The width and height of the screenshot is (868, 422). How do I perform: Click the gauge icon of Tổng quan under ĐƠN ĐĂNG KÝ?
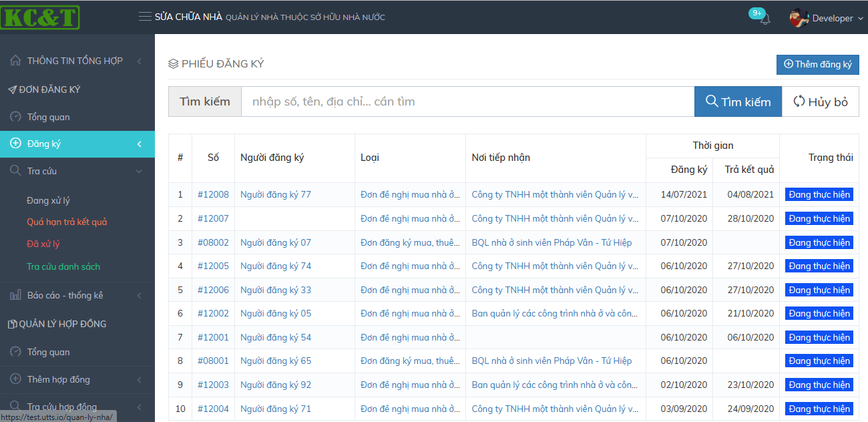click(15, 117)
